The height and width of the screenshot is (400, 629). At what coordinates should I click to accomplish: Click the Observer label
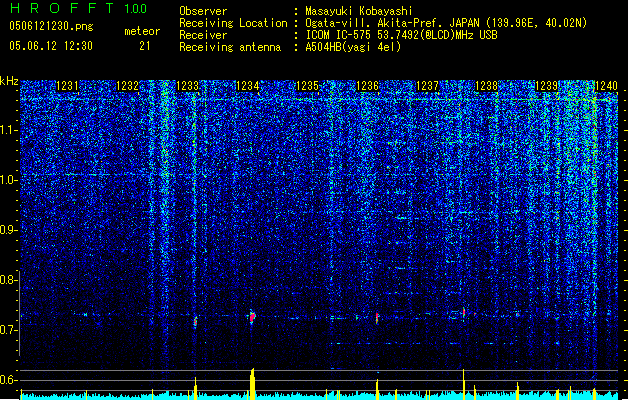[x=203, y=11]
